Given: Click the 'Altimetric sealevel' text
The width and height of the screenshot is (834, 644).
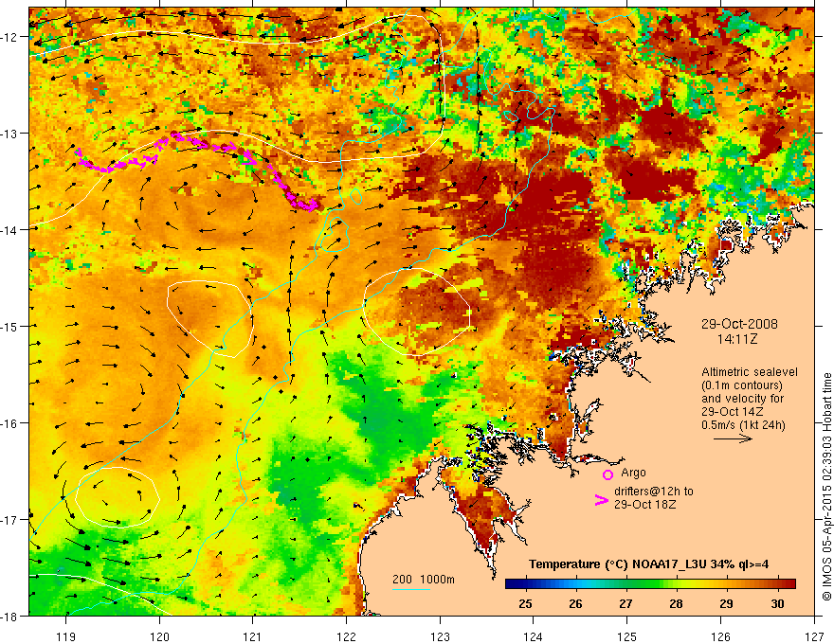Looking at the screenshot, I should click(750, 372).
